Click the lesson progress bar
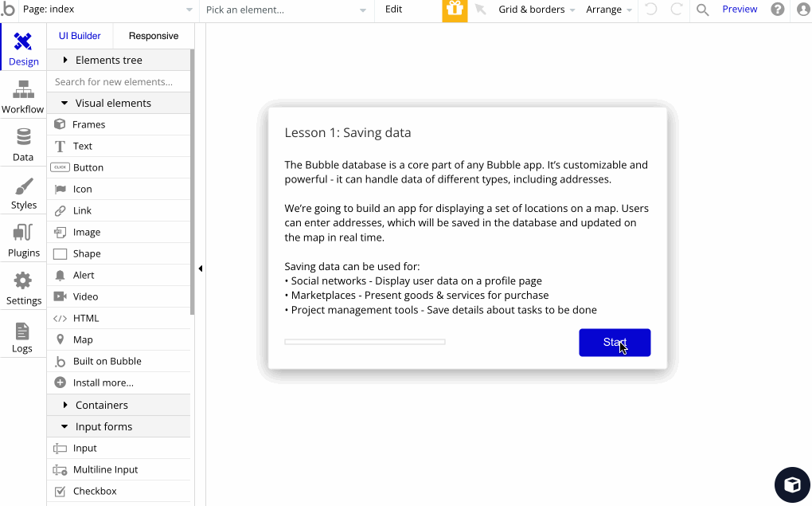812x506 pixels. click(x=365, y=342)
